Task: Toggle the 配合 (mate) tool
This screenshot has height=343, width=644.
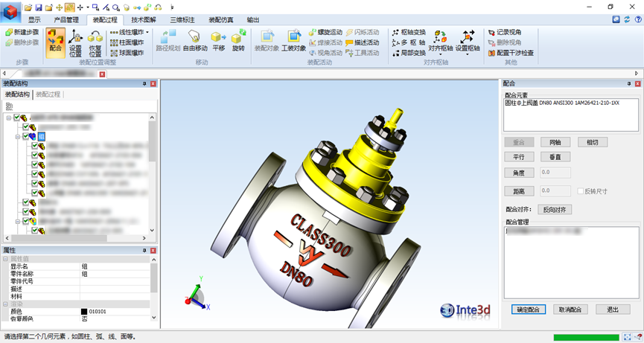Action: coord(55,43)
